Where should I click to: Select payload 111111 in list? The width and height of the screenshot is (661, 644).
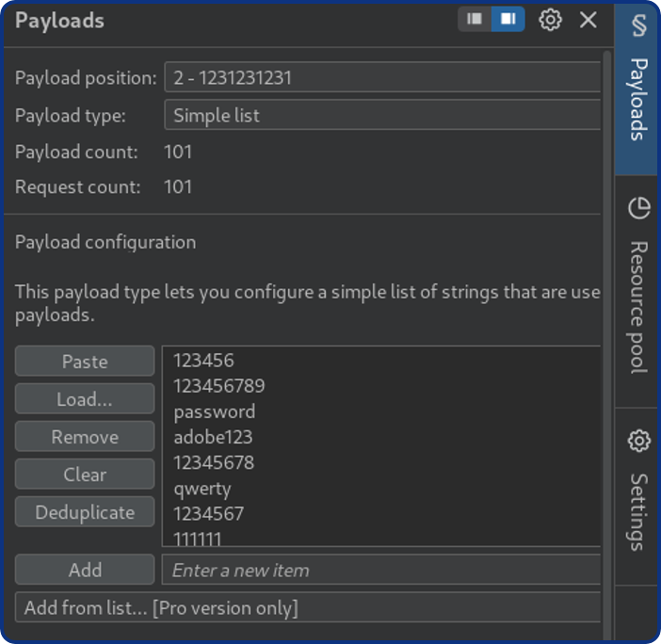(381, 538)
